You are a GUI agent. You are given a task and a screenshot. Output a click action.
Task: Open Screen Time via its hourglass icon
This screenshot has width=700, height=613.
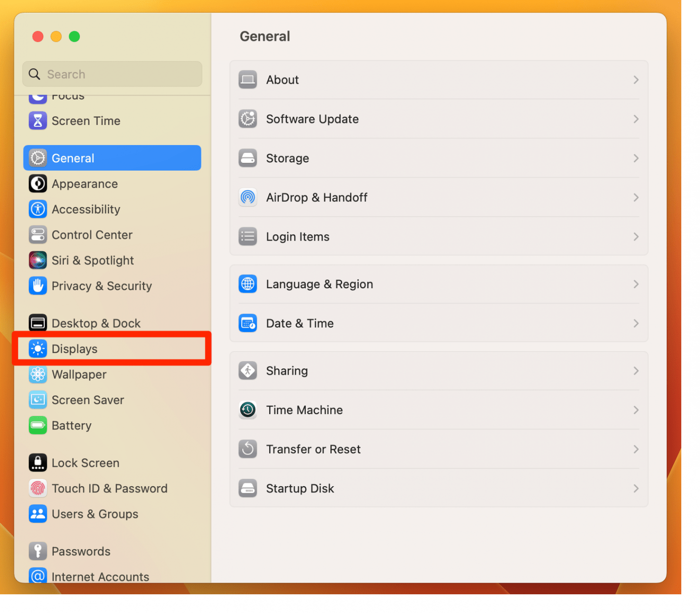[37, 121]
